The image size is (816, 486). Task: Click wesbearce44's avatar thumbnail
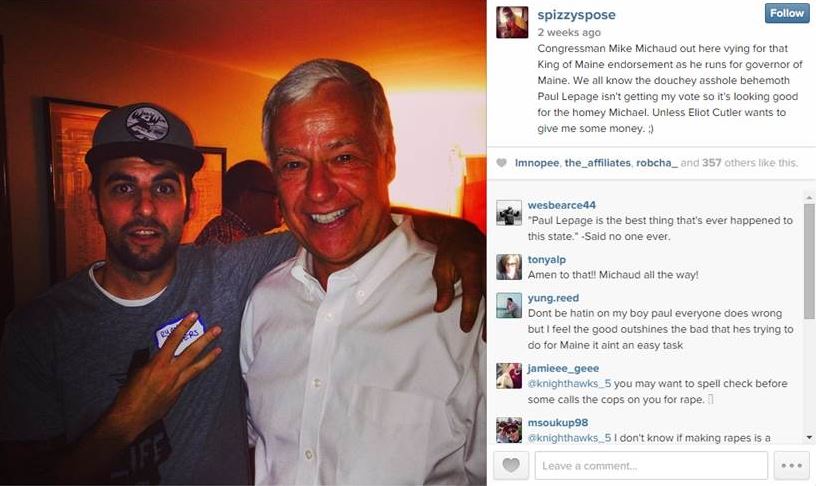(x=509, y=213)
